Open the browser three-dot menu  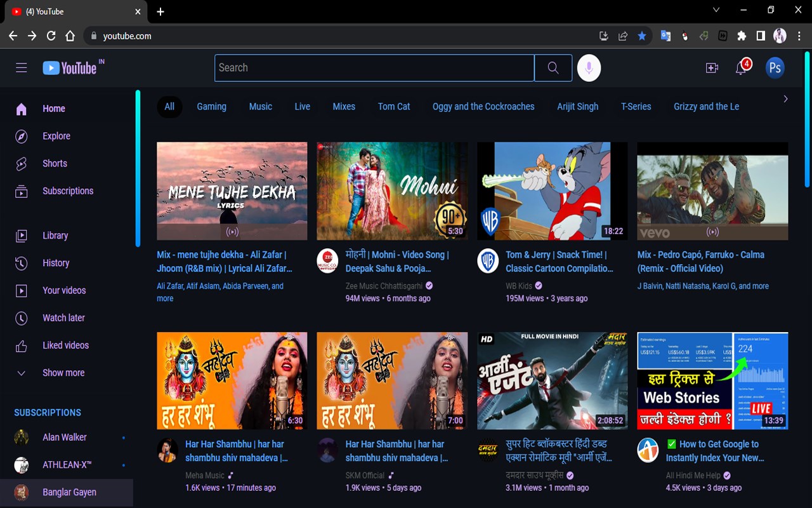coord(798,36)
